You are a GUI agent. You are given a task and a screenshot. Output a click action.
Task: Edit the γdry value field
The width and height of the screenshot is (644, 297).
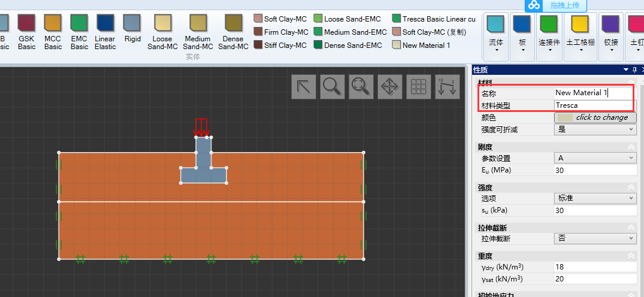tap(595, 267)
